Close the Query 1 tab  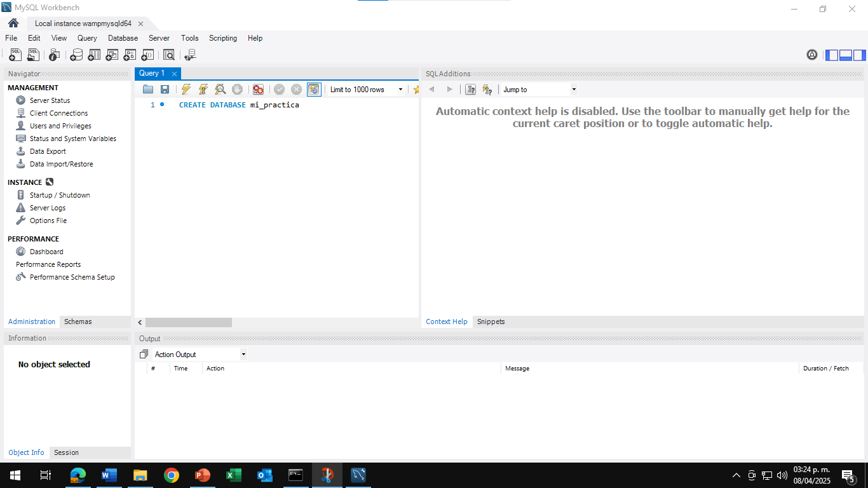(x=174, y=74)
